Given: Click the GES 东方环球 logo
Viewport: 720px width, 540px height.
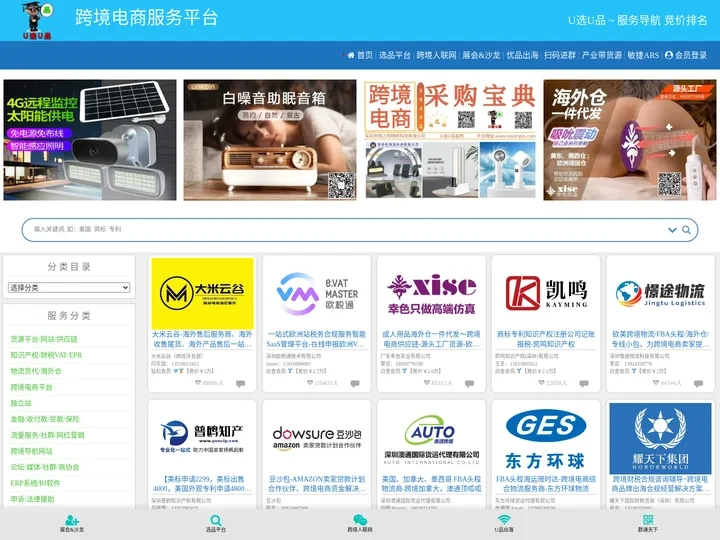Looking at the screenshot, I should tap(546, 439).
